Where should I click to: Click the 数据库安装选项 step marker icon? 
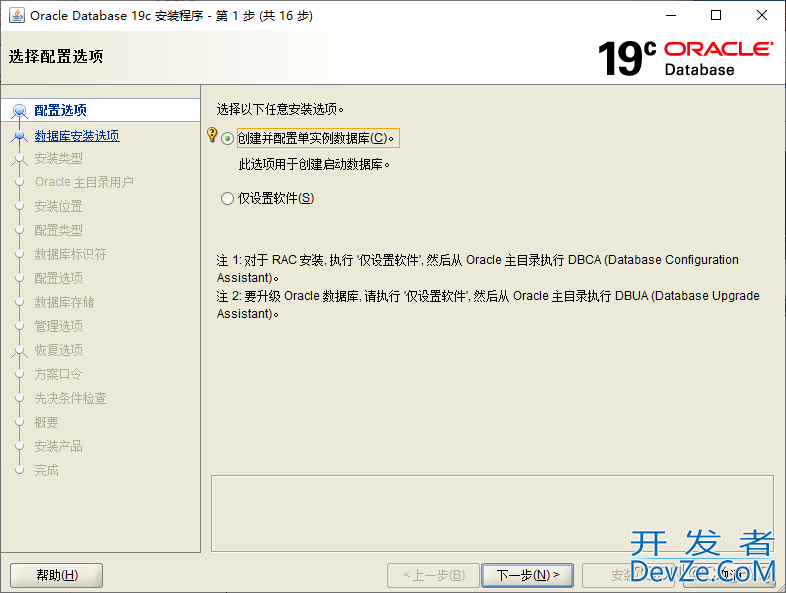[20, 136]
